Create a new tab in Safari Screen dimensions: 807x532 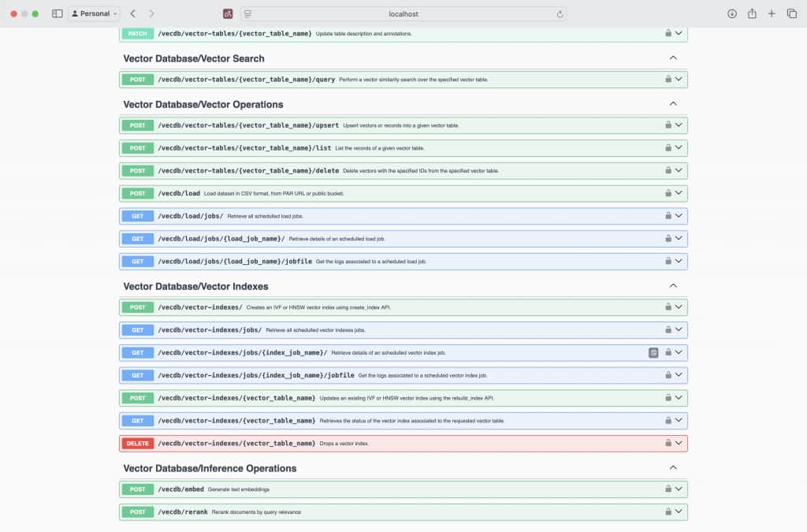[x=772, y=13]
